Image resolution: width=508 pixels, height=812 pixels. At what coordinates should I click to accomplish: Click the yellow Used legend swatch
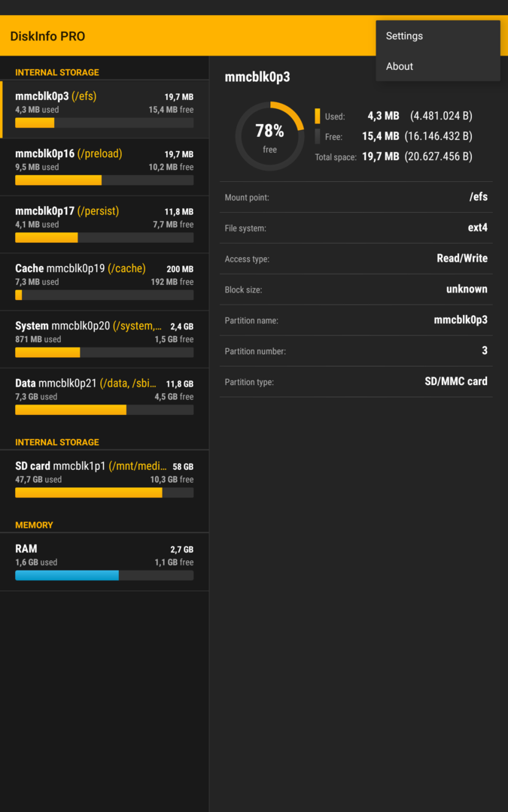coord(318,116)
